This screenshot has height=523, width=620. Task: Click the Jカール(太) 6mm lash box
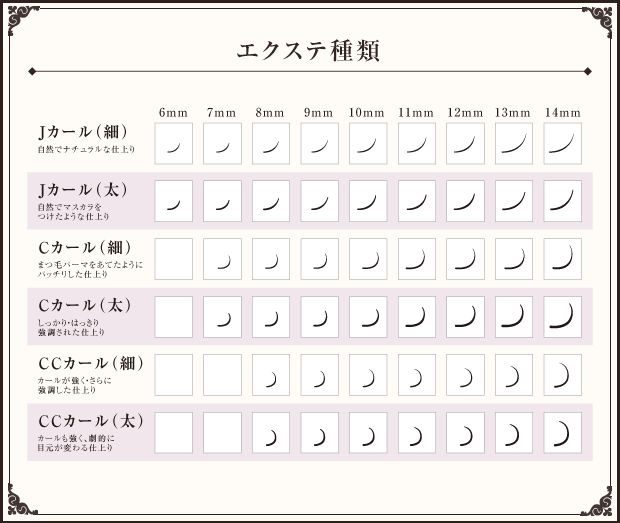pos(173,201)
